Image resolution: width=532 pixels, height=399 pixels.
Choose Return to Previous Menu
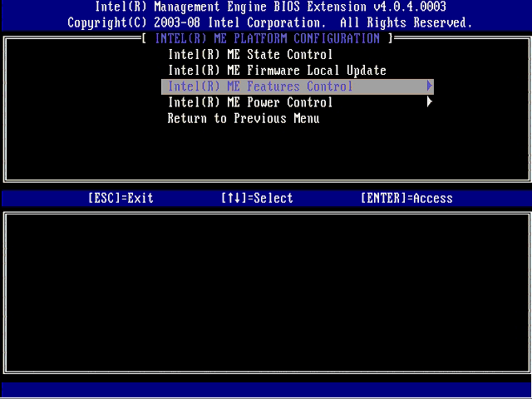(244, 118)
